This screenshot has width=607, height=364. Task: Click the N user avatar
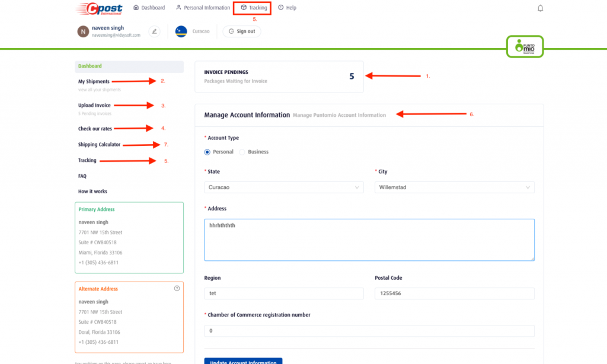(x=83, y=31)
